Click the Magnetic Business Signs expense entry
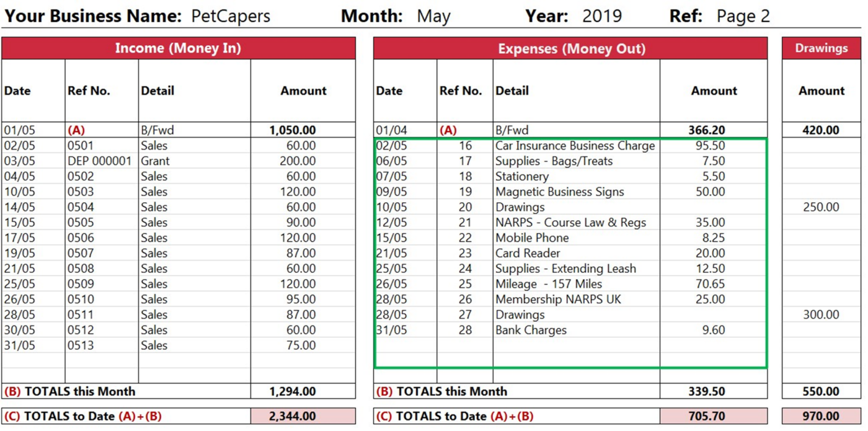The height and width of the screenshot is (431, 868). (559, 192)
